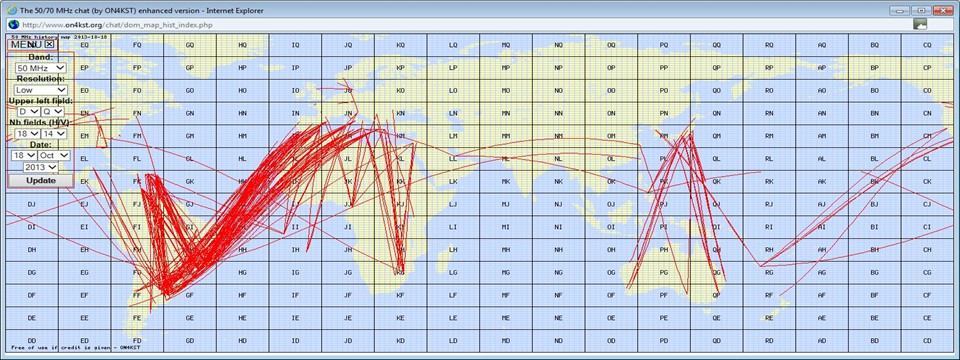Viewport: 960px width, 360px height.
Task: Select the date day 18 dropdown
Action: pyautogui.click(x=24, y=156)
